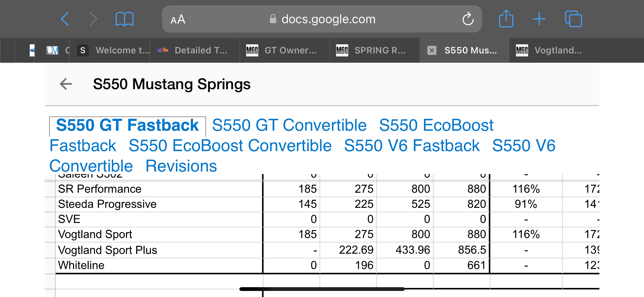Click the horizontal scrollbar thumb
The width and height of the screenshot is (644, 297).
322,289
